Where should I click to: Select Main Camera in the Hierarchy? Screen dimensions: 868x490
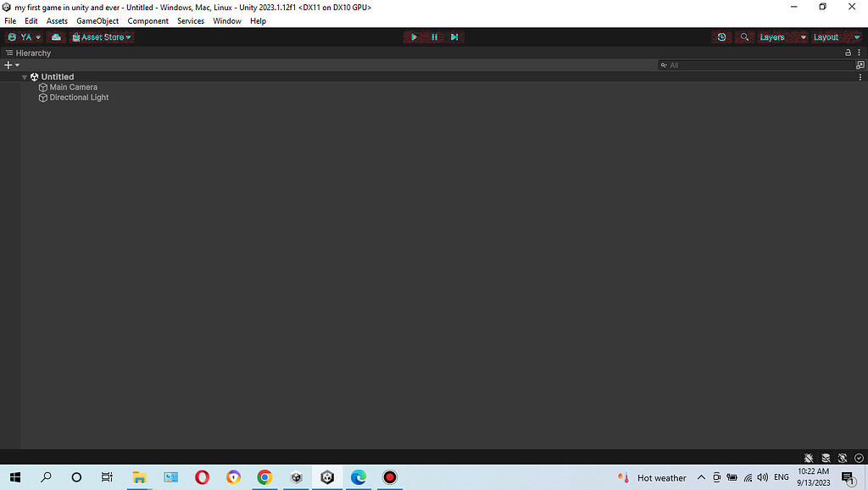[x=74, y=86]
